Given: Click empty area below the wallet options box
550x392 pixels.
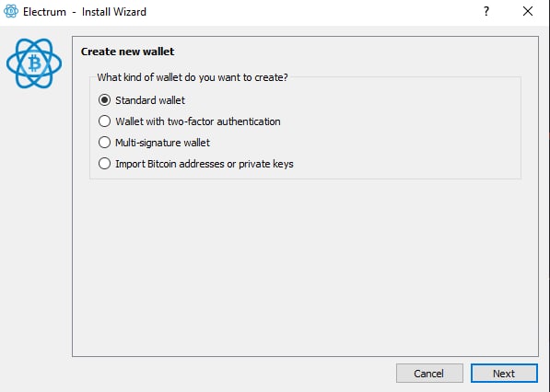Looking at the screenshot, I should pyautogui.click(x=305, y=266).
